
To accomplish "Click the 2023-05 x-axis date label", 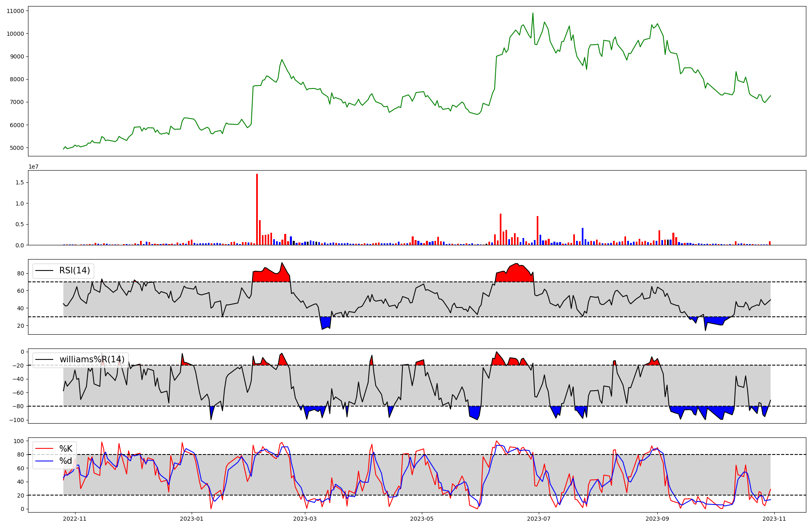I will [x=421, y=519].
